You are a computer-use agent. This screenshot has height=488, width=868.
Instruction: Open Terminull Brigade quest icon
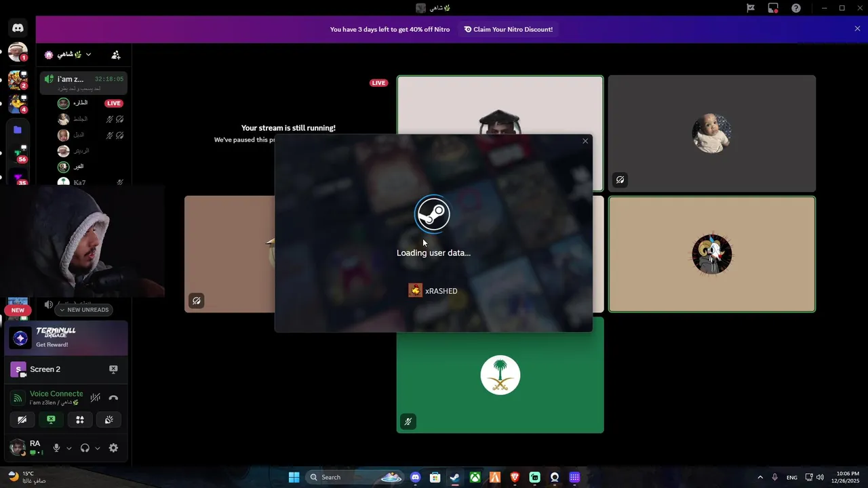pos(20,338)
